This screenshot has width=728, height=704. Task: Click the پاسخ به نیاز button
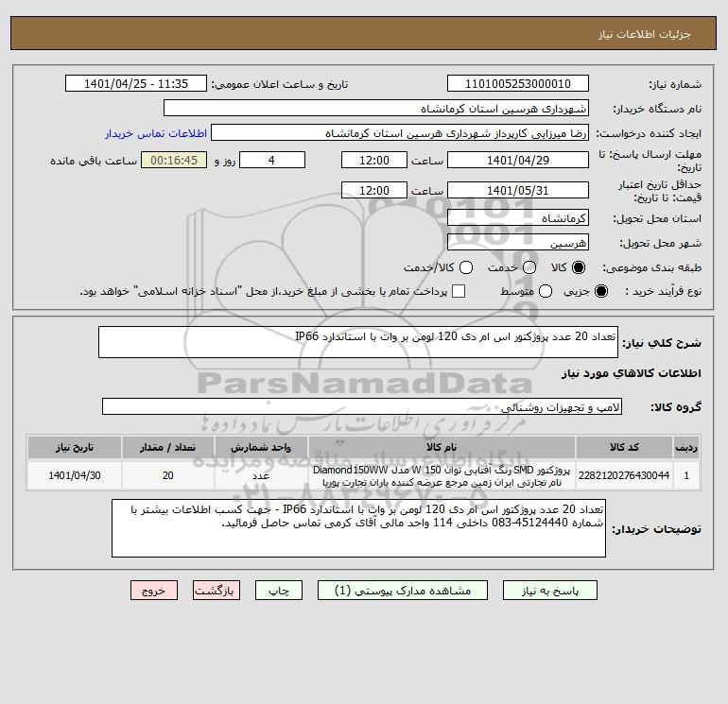click(549, 591)
